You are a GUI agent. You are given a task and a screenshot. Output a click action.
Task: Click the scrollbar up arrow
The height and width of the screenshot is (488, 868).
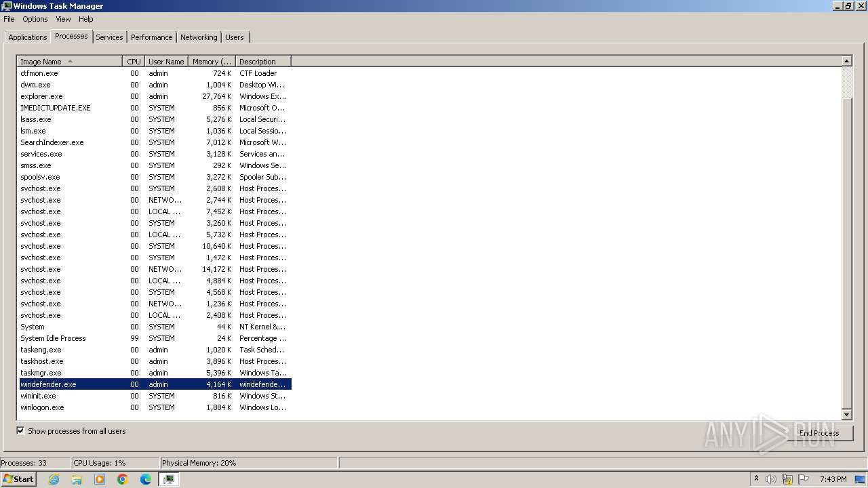(x=846, y=61)
